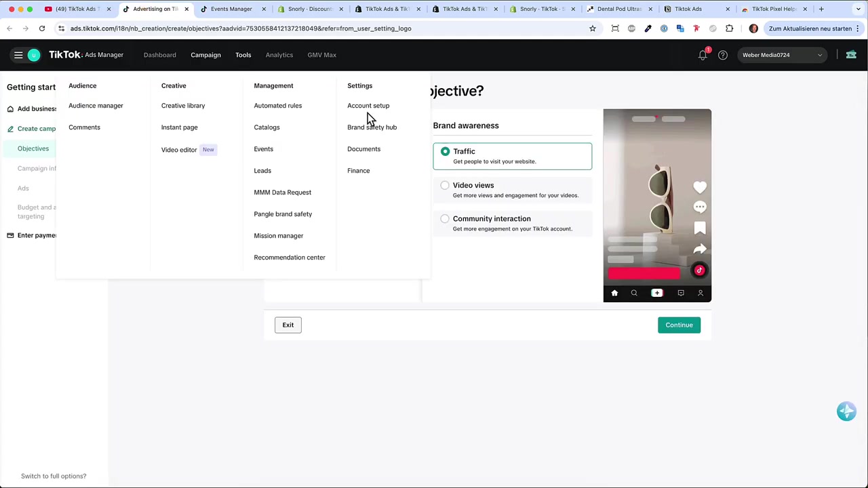Viewport: 868px width, 488px height.
Task: Select the Community interaction radio button
Action: click(x=445, y=219)
